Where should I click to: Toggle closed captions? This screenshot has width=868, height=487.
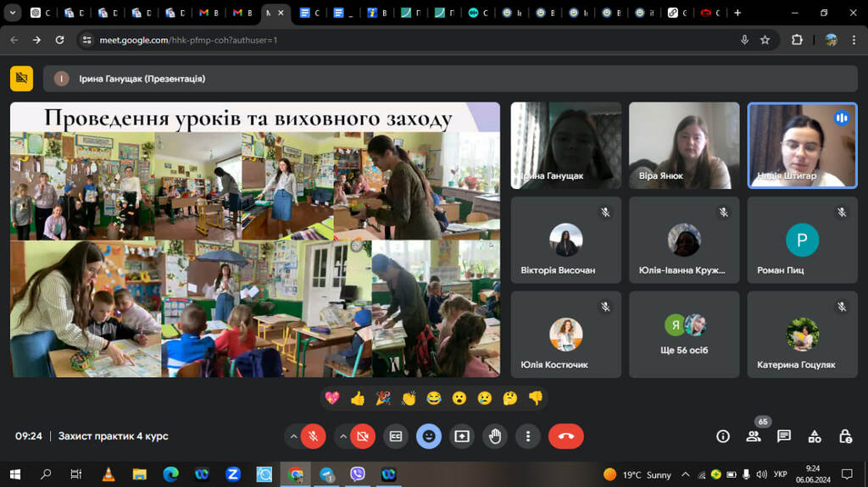pyautogui.click(x=395, y=436)
